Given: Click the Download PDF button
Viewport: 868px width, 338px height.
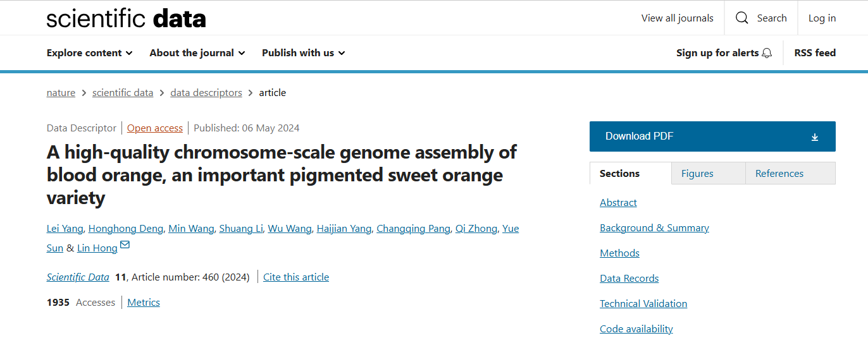Looking at the screenshot, I should [x=712, y=136].
